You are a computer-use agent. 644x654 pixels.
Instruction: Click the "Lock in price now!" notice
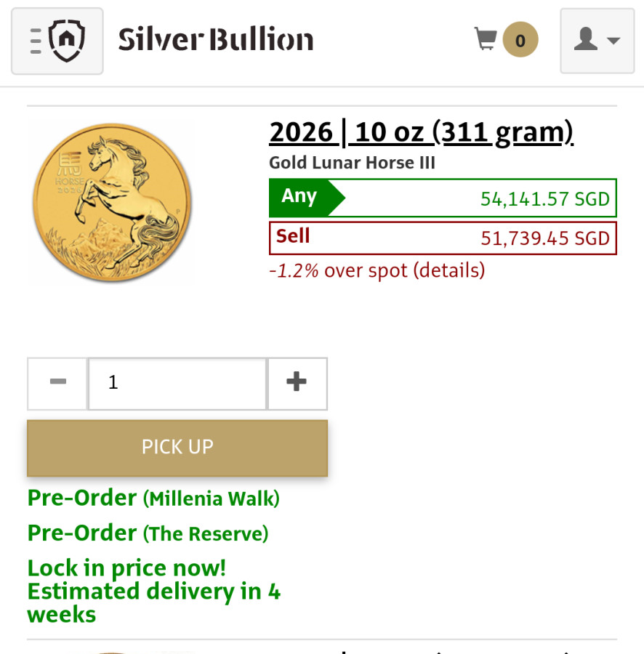tap(126, 568)
